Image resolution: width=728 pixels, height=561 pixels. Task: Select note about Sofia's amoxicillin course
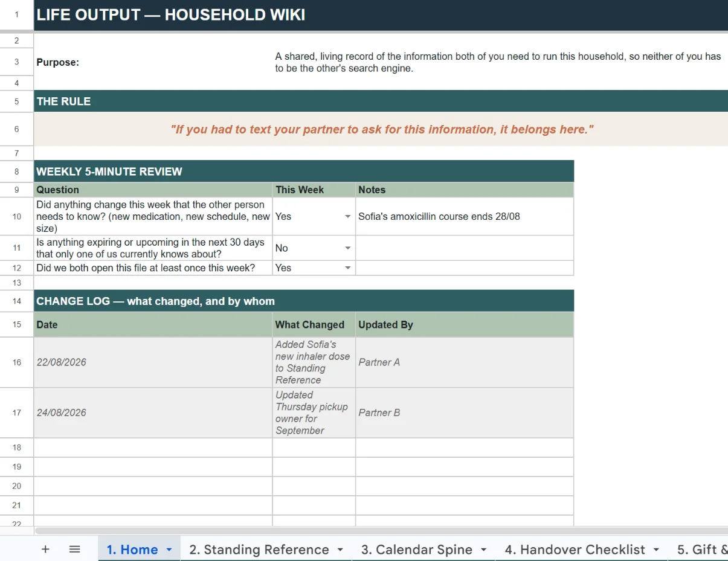(465, 216)
